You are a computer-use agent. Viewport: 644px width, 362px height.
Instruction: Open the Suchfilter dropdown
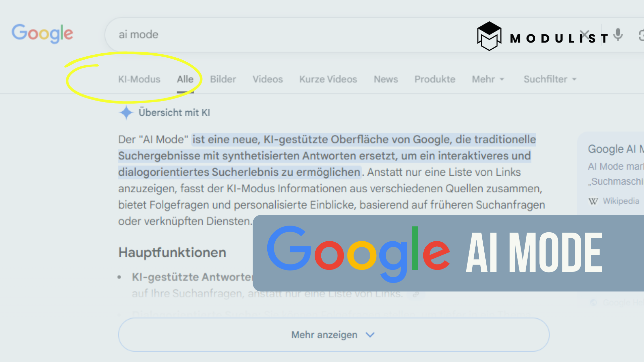click(x=549, y=79)
